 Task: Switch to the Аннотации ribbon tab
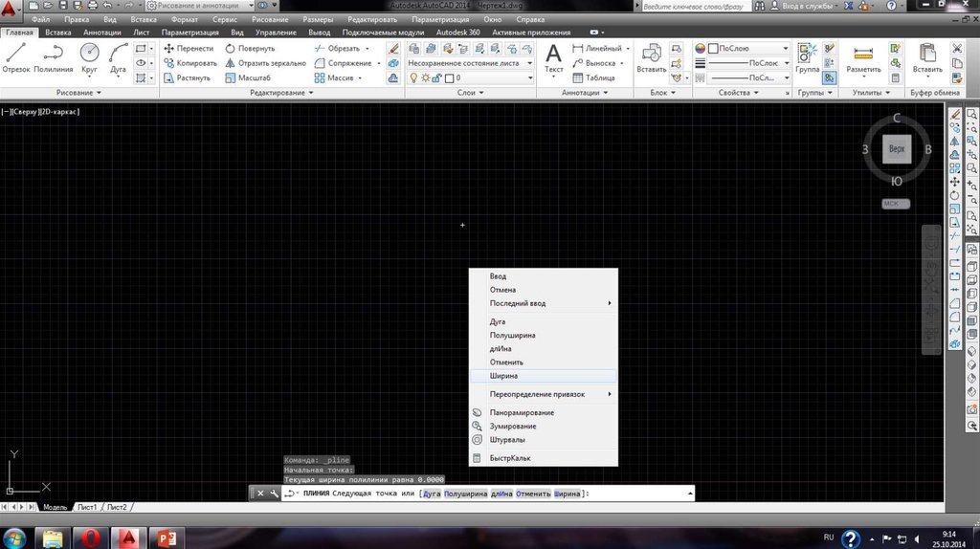point(102,33)
